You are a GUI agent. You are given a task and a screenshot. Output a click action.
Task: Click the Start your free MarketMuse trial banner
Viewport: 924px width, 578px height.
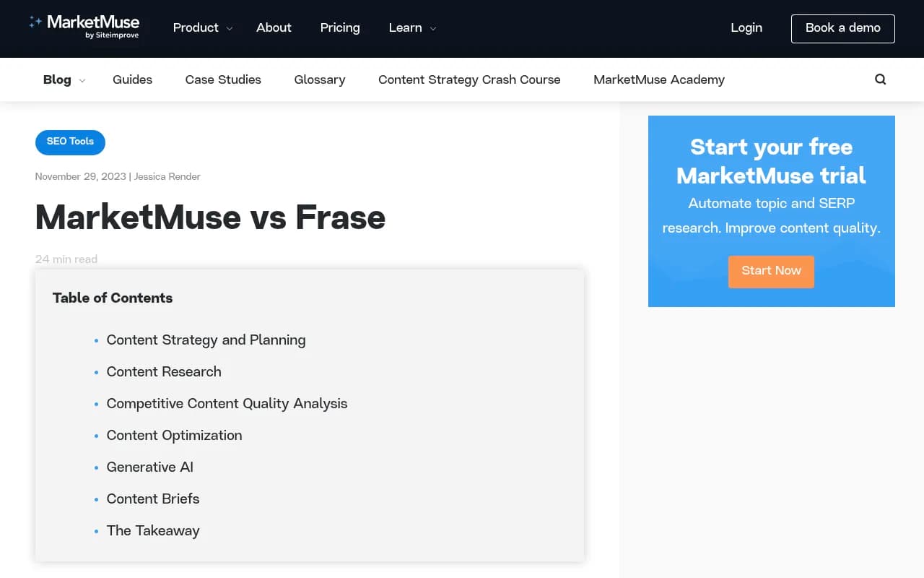click(x=772, y=211)
